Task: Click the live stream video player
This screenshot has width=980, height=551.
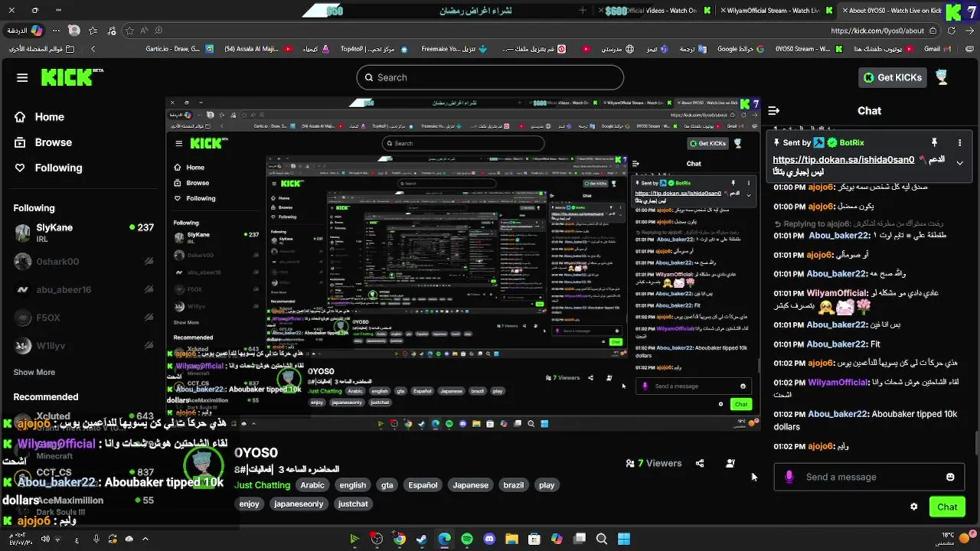Action: tap(462, 264)
